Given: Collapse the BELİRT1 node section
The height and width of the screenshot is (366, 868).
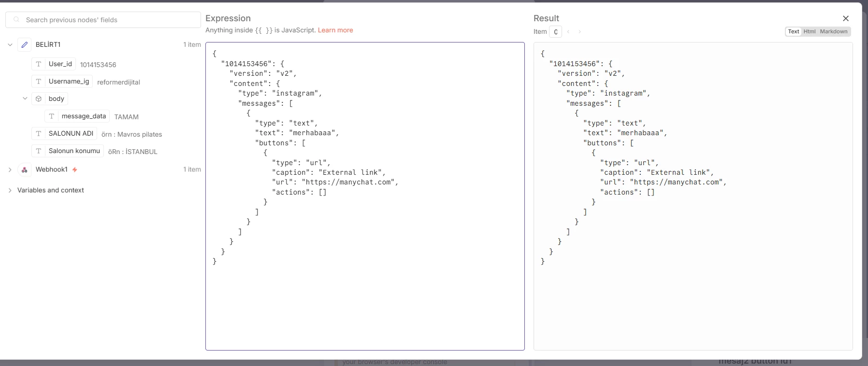Looking at the screenshot, I should 10,45.
